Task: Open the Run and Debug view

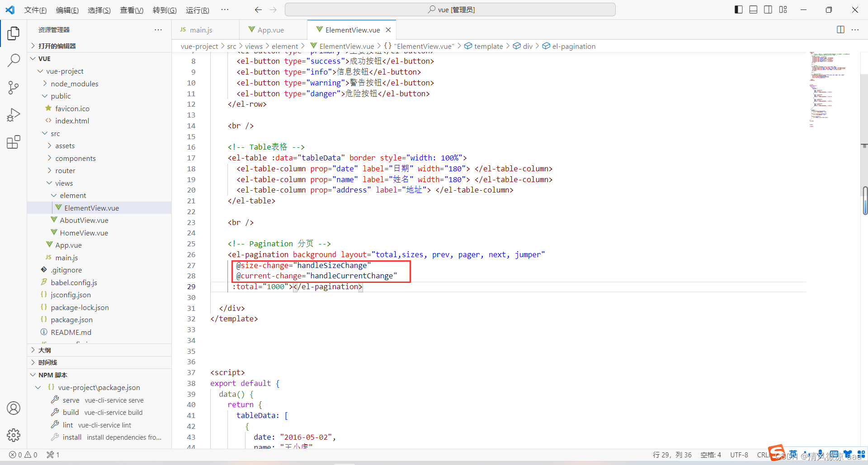Action: (x=14, y=115)
